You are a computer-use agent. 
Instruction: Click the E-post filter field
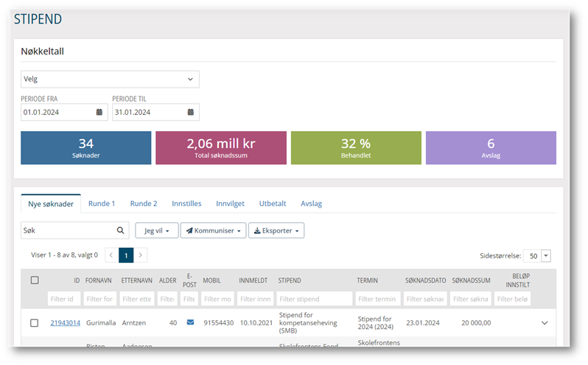(x=189, y=299)
